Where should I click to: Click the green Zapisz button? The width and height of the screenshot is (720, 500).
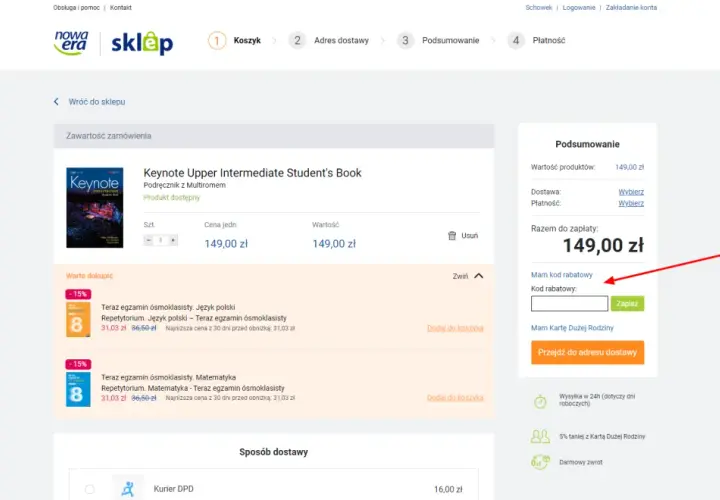[627, 303]
